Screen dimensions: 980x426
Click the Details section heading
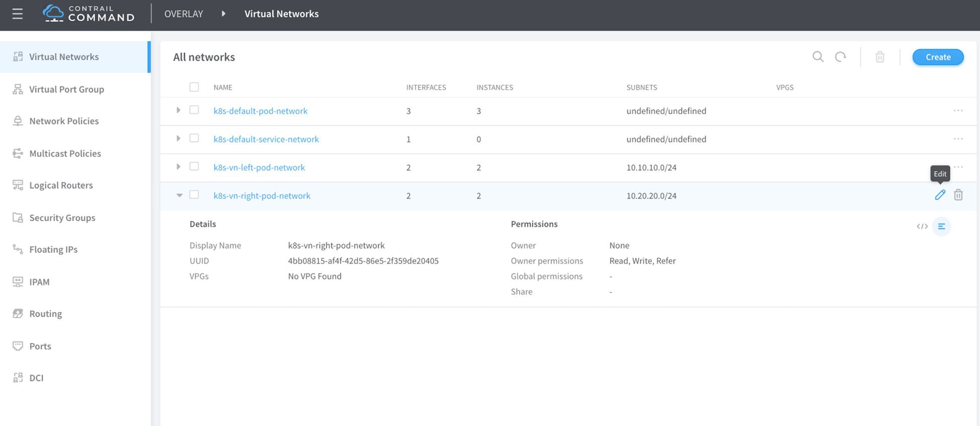click(x=203, y=224)
